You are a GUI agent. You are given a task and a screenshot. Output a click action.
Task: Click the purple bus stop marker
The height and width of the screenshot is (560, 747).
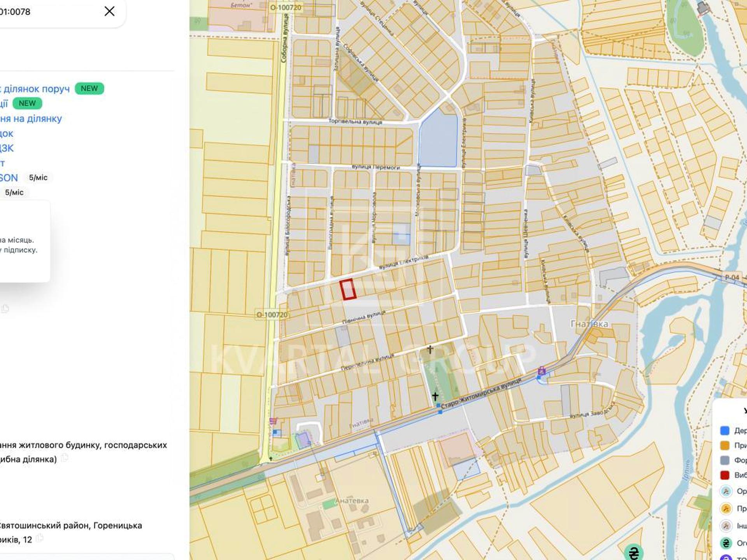click(541, 371)
